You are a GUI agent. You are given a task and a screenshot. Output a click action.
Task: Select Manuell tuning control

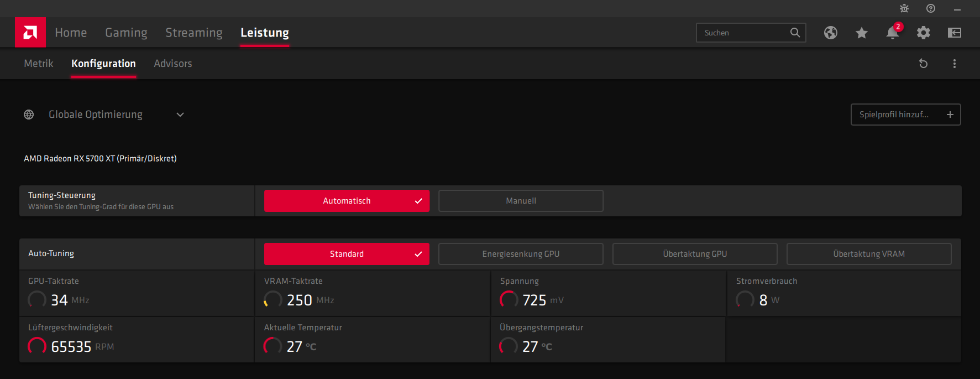point(521,201)
